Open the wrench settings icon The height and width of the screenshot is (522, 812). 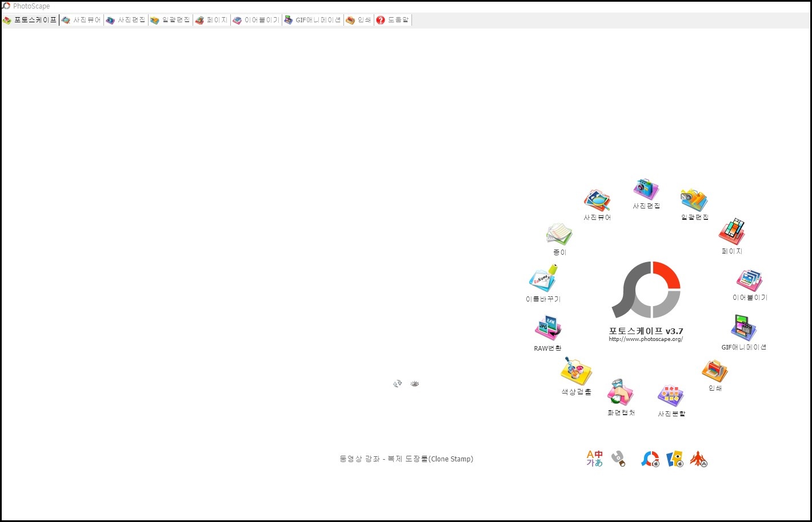[618, 459]
